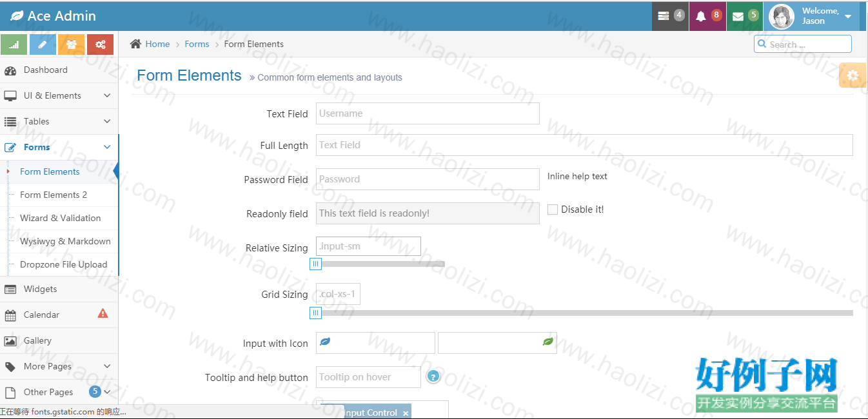Screen dimensions: 868x419
Task: Click the Gallery picture icon
Action: [x=10, y=341]
